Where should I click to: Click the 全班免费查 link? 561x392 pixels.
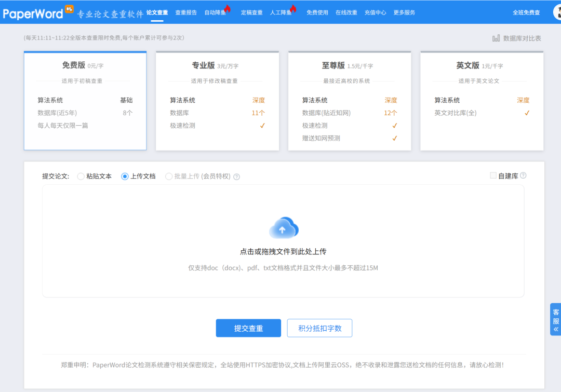pyautogui.click(x=526, y=12)
